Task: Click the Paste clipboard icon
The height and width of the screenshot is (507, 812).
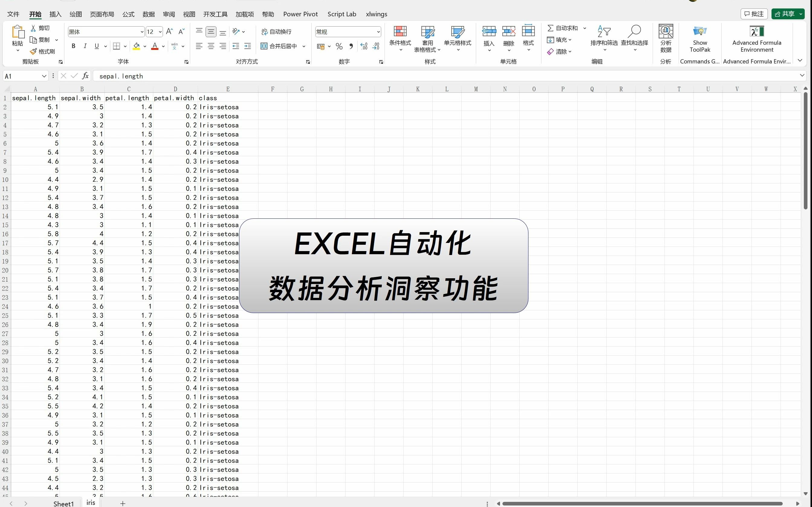Action: (18, 32)
